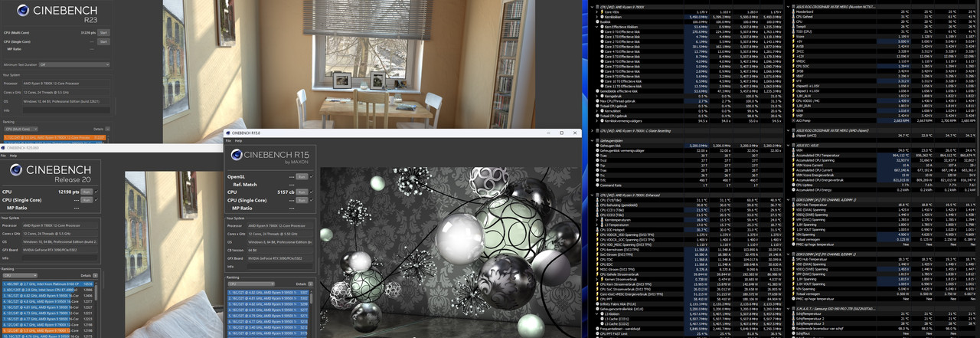The image size is (980, 338).
Task: Toggle the CPU (Single Core) checkbox in Cinebench R15
Action: click(x=311, y=200)
